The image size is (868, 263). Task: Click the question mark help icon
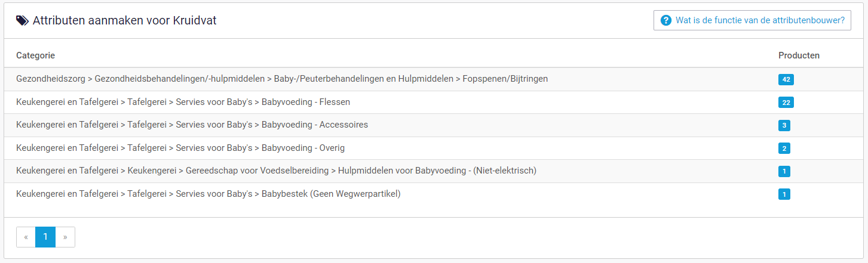tap(666, 20)
